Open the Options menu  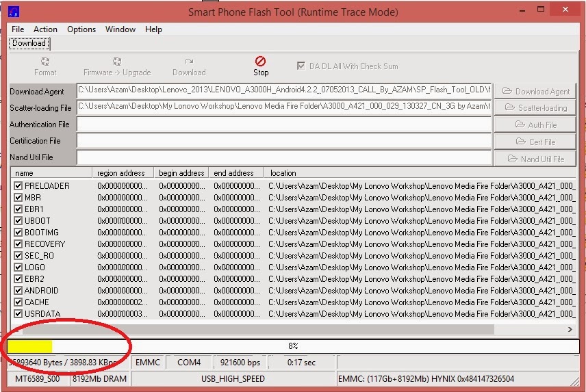coord(81,29)
